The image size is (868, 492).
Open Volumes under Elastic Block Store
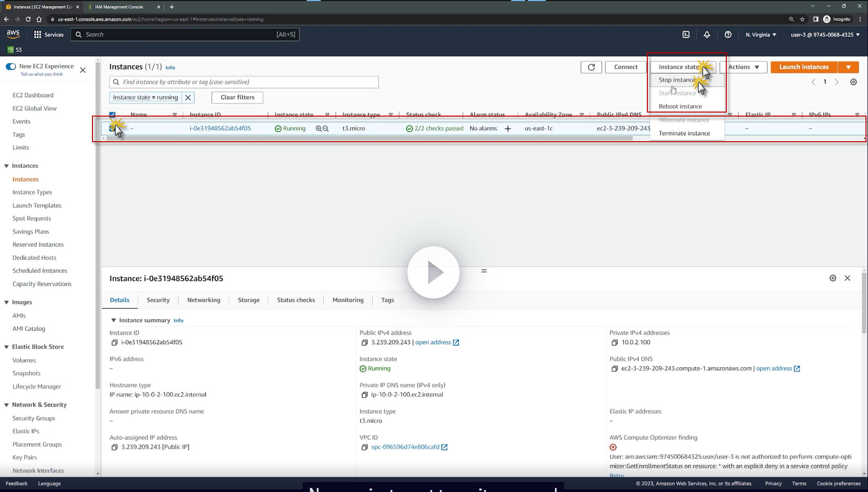[x=24, y=360]
